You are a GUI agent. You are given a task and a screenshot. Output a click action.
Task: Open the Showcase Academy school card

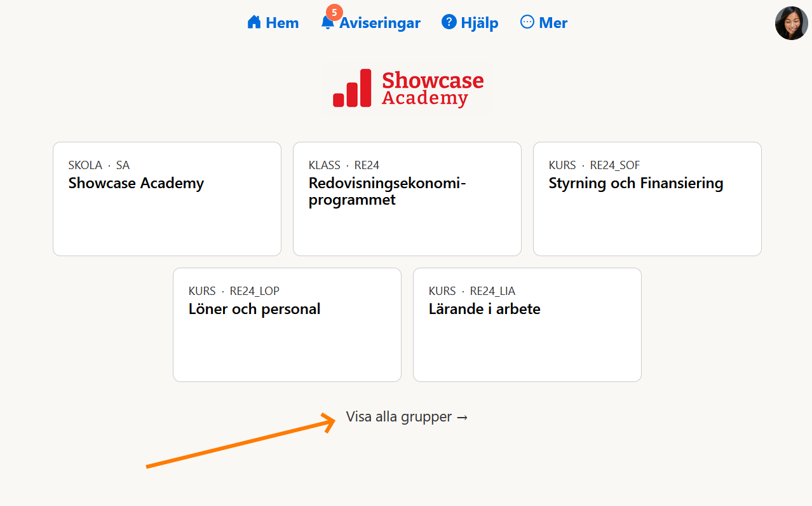(167, 199)
